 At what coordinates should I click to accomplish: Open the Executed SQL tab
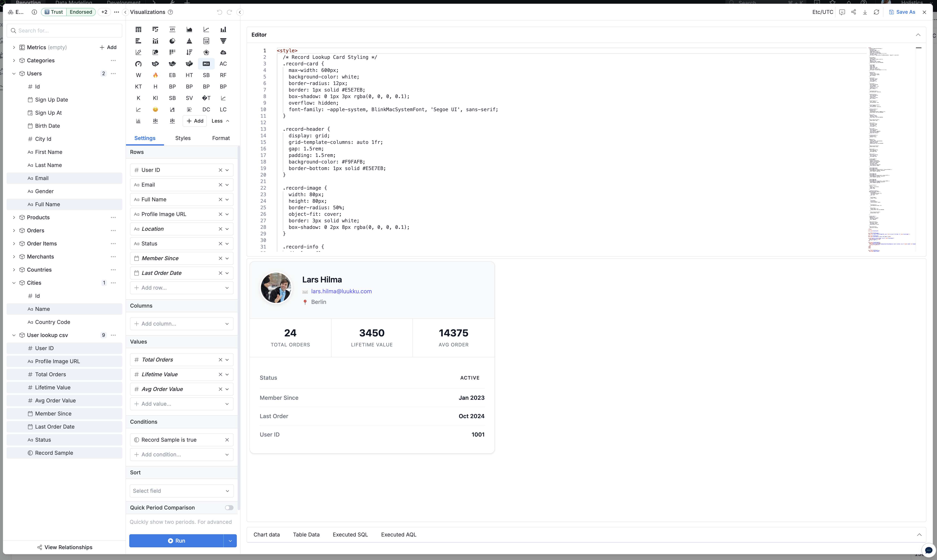[349, 535]
